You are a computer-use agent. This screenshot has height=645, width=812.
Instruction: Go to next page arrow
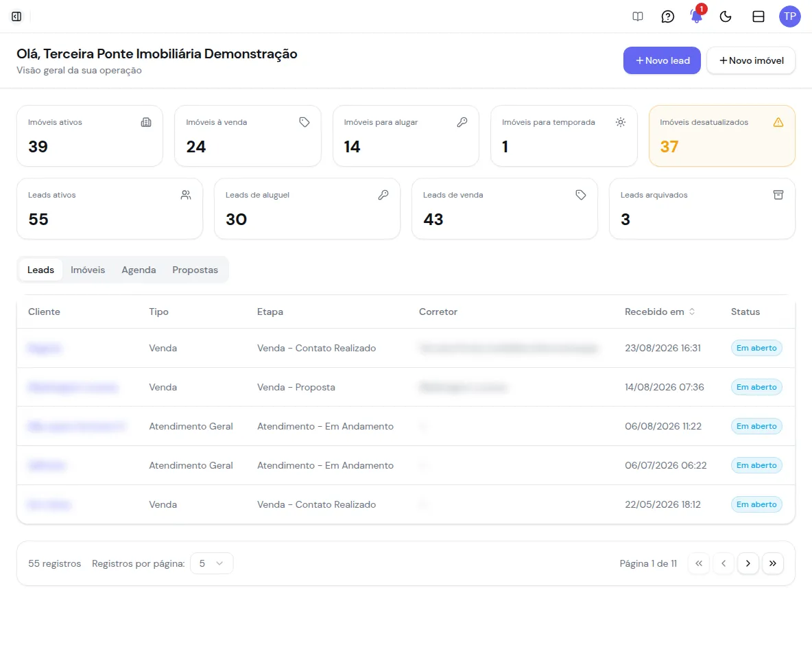click(x=748, y=563)
